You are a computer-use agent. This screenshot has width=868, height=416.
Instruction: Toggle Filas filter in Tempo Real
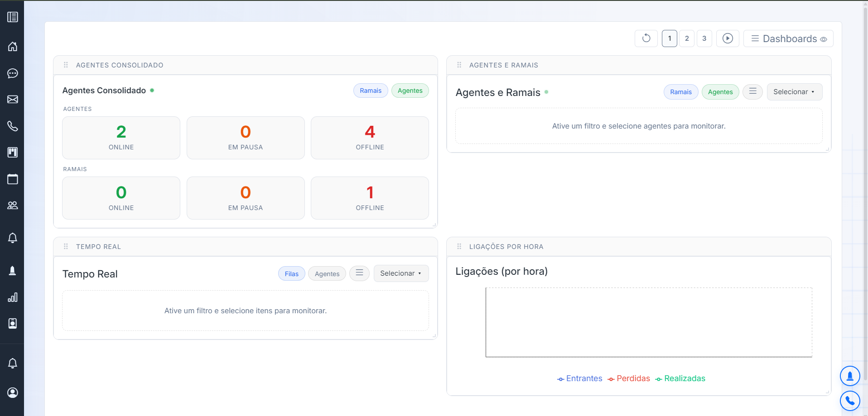click(x=292, y=273)
